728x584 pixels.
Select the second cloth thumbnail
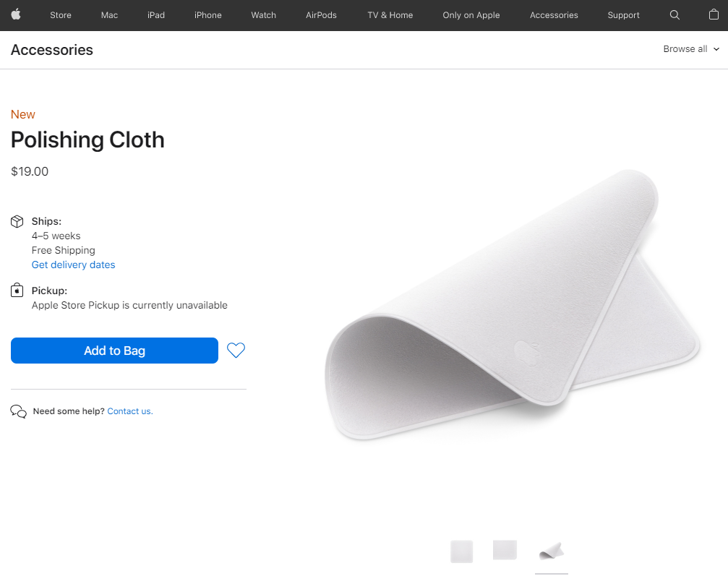(505, 550)
